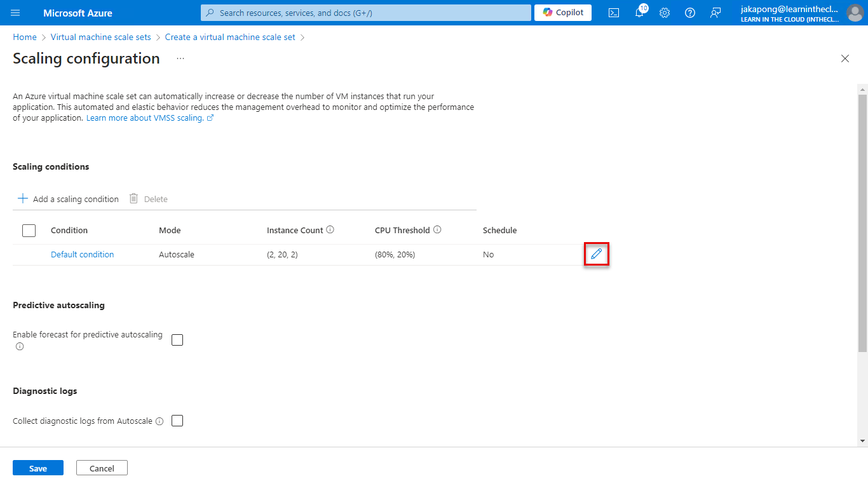868x488 pixels.
Task: Click the Diagnostic logs heading
Action: [45, 391]
